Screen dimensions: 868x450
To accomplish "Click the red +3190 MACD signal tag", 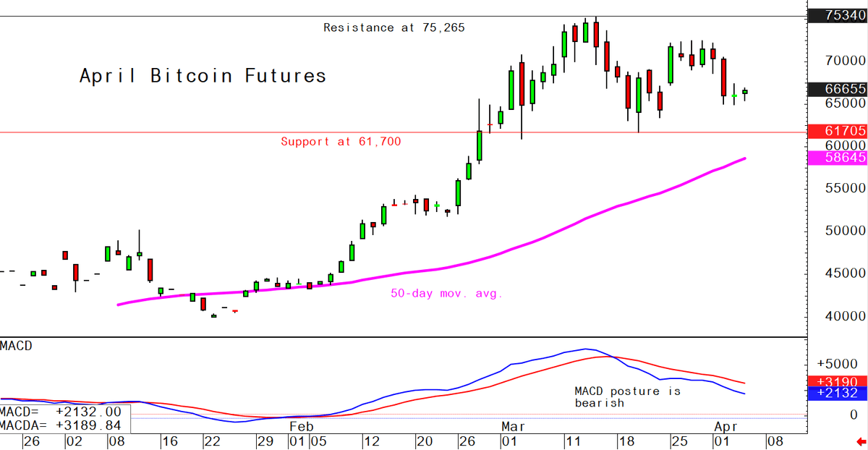I will [836, 381].
